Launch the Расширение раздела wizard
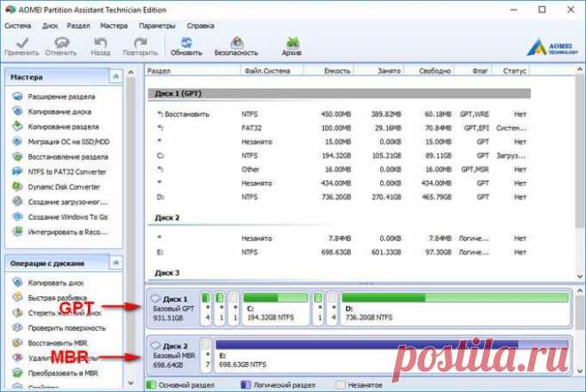 pos(61,97)
